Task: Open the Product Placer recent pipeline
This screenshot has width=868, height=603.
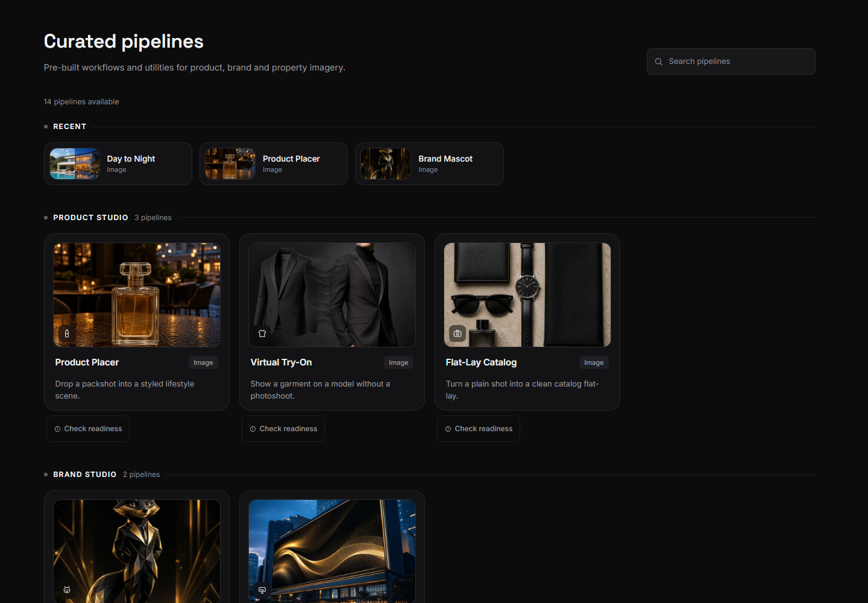Action: 274,163
